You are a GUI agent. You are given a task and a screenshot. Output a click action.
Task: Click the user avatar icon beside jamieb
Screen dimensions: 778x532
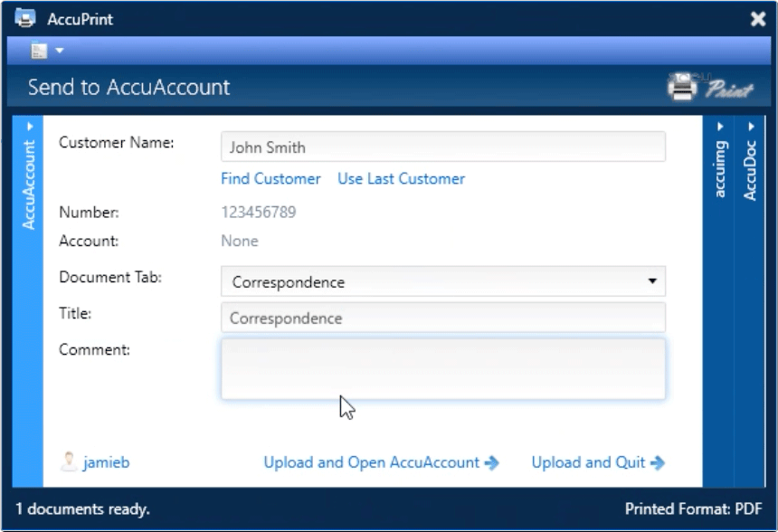pyautogui.click(x=68, y=461)
